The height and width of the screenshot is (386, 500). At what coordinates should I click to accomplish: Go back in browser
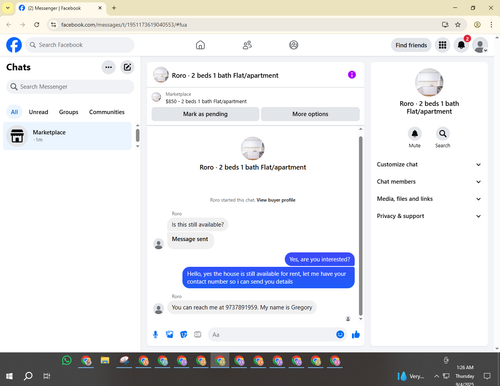[9, 25]
